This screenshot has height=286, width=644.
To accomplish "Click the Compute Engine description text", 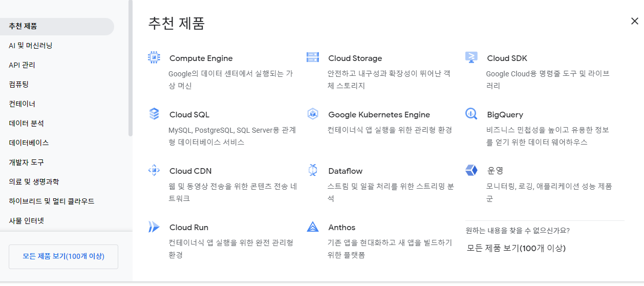I will click(x=231, y=79).
